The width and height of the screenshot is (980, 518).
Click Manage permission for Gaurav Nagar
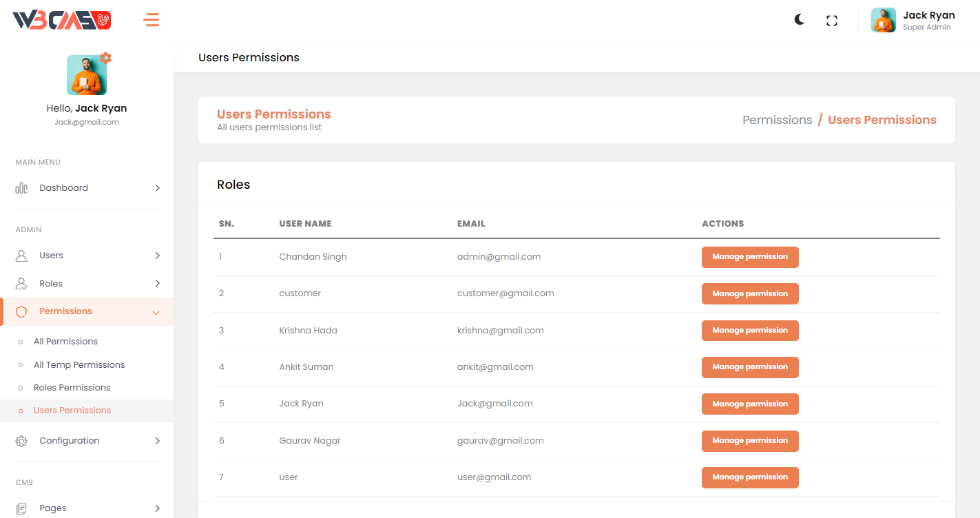(749, 441)
